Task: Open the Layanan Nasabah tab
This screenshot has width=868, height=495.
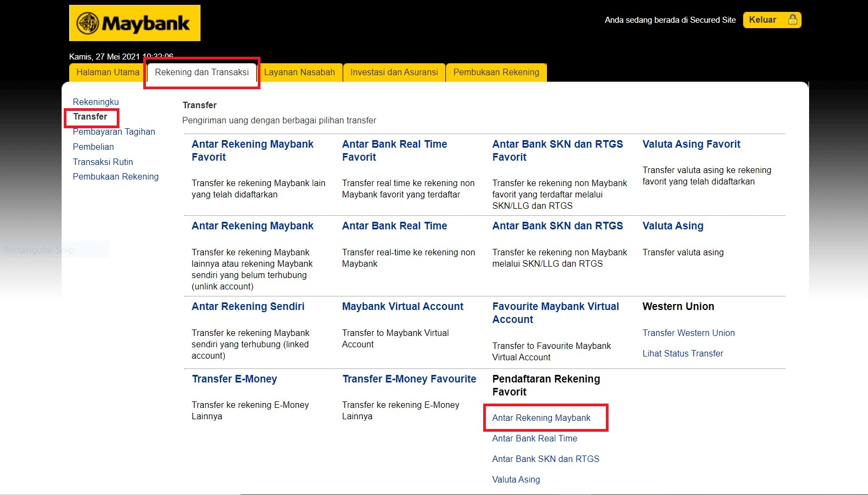Action: [299, 72]
